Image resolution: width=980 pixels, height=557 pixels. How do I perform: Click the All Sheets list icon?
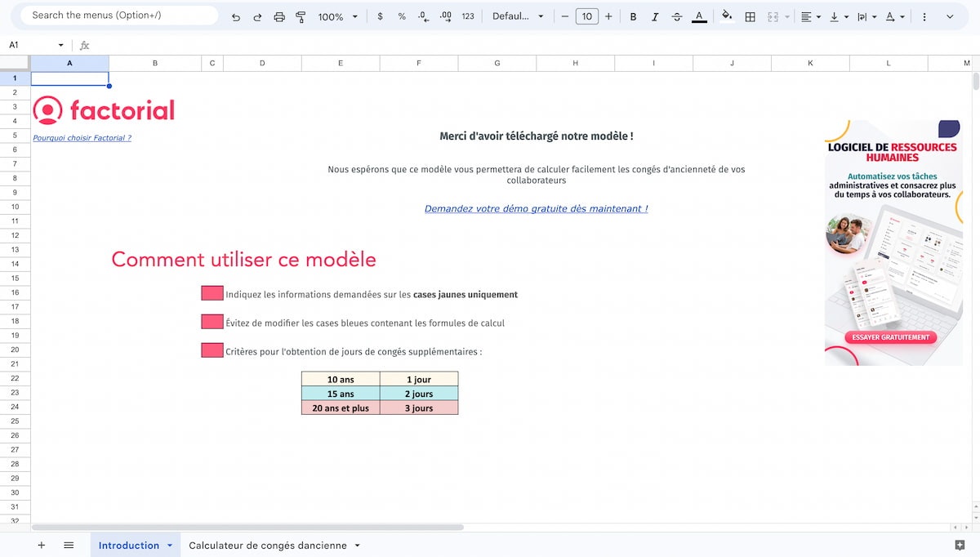(x=69, y=546)
